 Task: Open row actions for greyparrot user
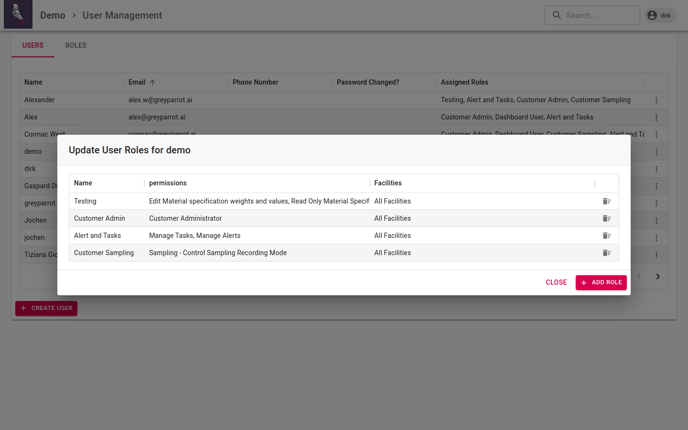click(656, 203)
